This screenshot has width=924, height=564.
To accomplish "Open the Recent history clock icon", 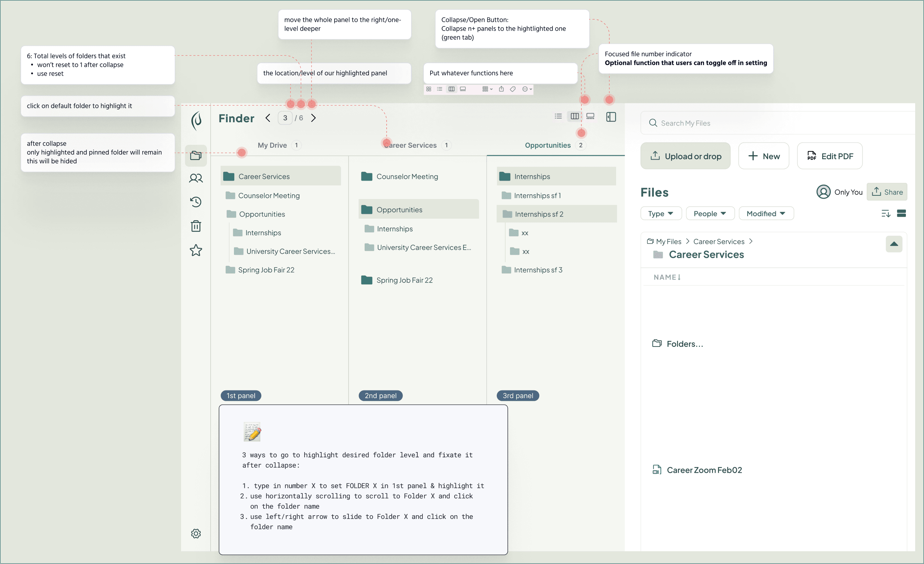I will click(x=196, y=202).
